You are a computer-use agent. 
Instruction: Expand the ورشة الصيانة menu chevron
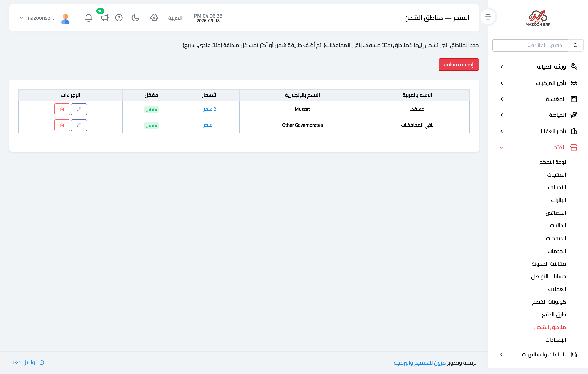[502, 67]
